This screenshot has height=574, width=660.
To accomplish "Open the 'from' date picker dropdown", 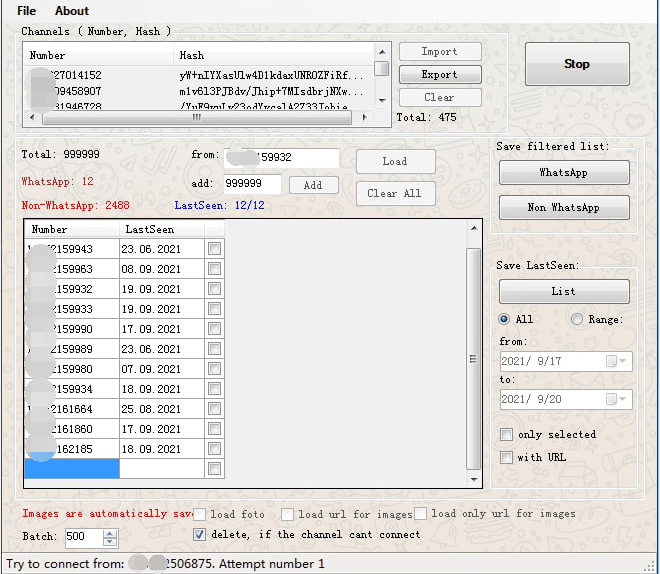I will coord(622,361).
